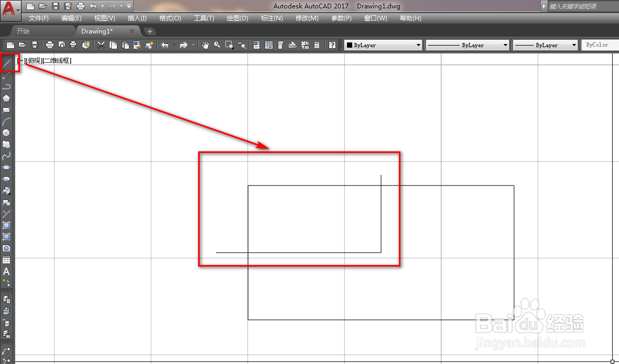This screenshot has width=619, height=364.
Task: Select the Gradient tool
Action: pyautogui.click(x=6, y=237)
